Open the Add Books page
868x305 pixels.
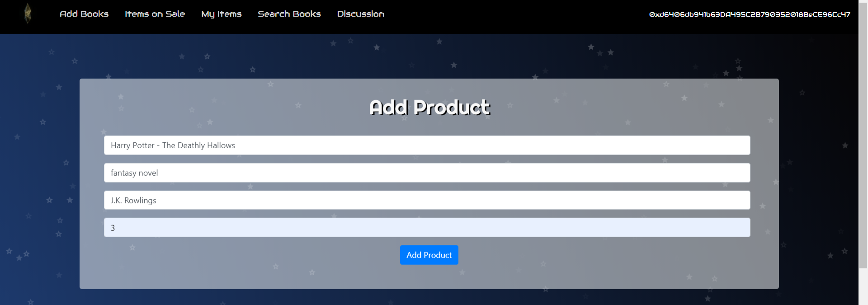pyautogui.click(x=84, y=14)
